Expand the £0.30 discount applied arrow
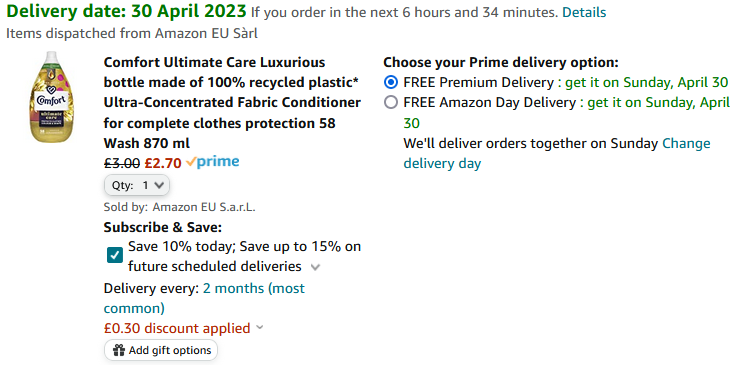742x365 pixels. click(259, 328)
